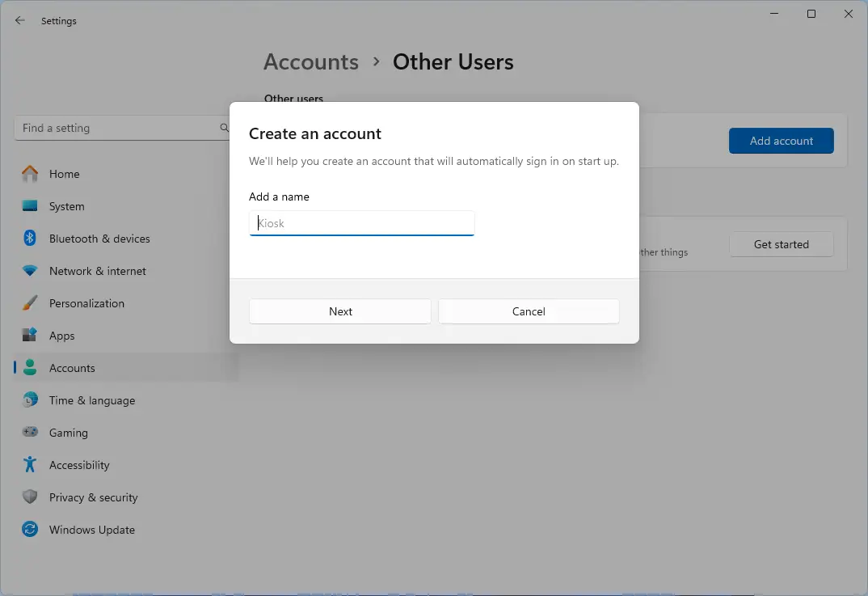
Task: Click the Privacy shield icon
Action: click(x=30, y=497)
